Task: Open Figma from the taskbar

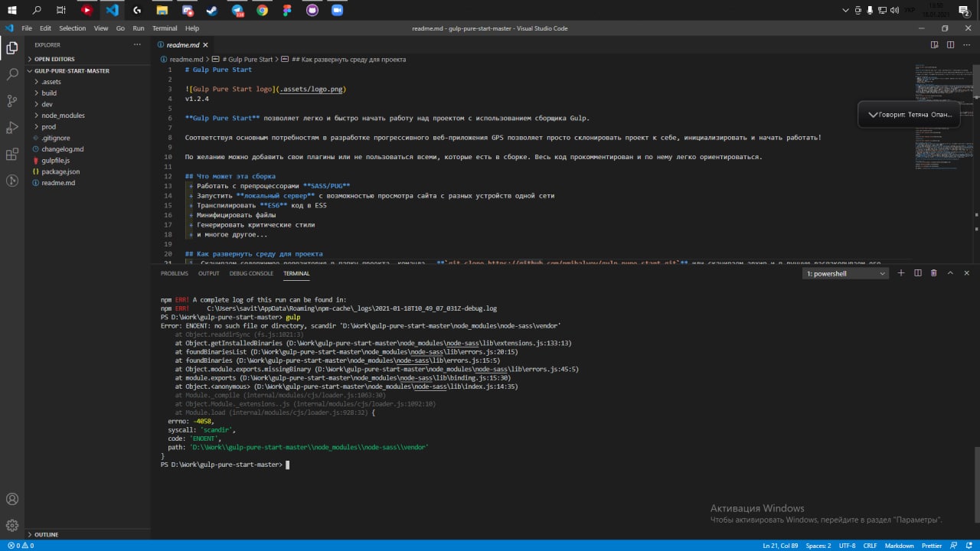Action: tap(287, 10)
